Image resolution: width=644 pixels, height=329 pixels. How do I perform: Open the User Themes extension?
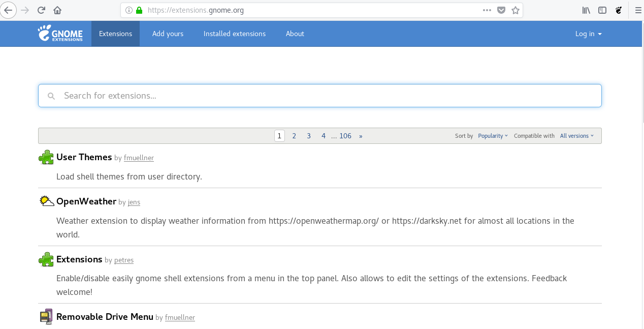[84, 157]
